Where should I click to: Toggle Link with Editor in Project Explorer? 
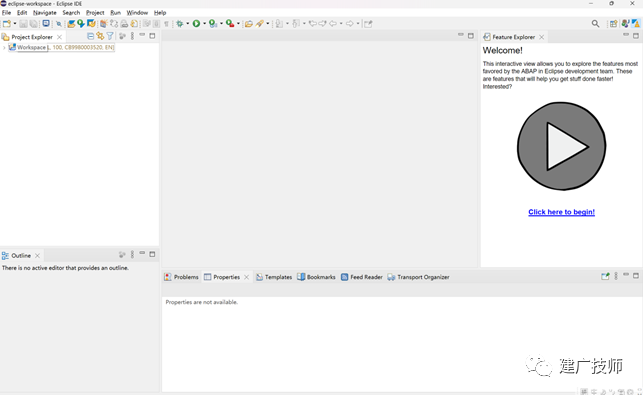pyautogui.click(x=100, y=37)
